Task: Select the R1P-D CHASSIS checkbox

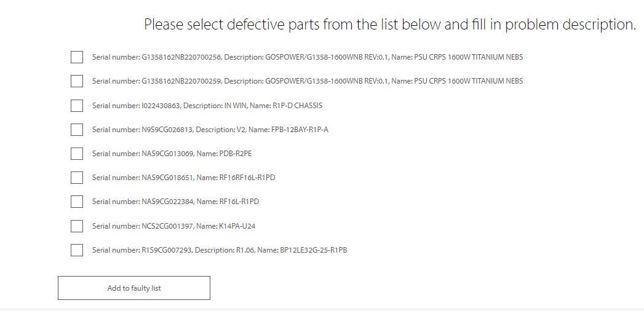Action: coord(77,106)
